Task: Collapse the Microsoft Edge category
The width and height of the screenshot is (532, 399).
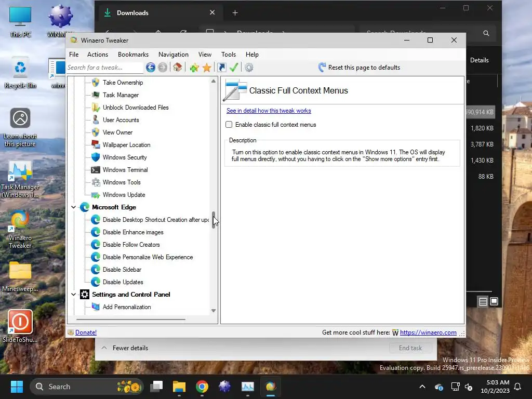Action: click(x=74, y=207)
